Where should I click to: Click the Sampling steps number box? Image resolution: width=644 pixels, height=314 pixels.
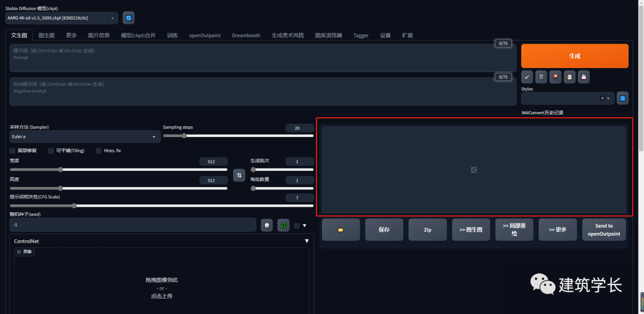299,128
